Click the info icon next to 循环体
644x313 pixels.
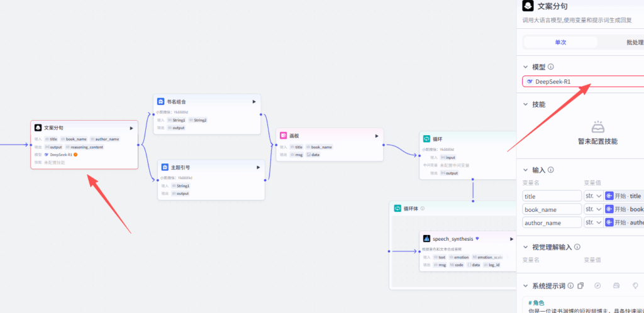[x=421, y=208]
